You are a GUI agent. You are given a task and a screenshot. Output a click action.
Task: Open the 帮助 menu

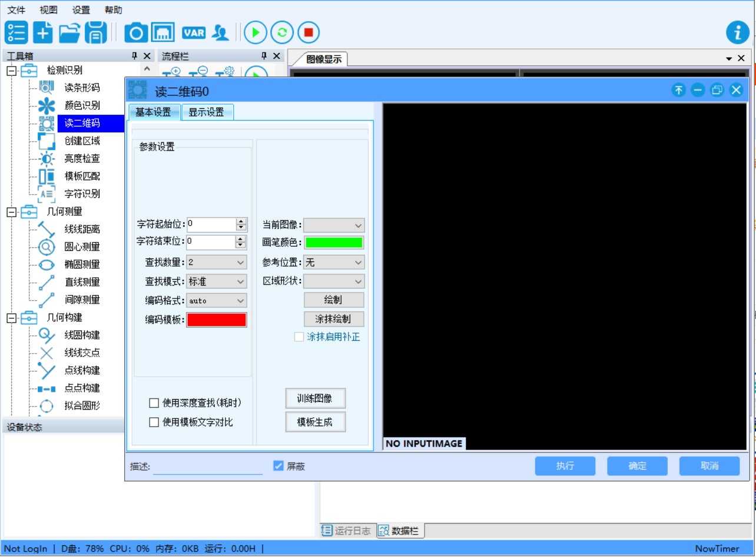tap(114, 10)
